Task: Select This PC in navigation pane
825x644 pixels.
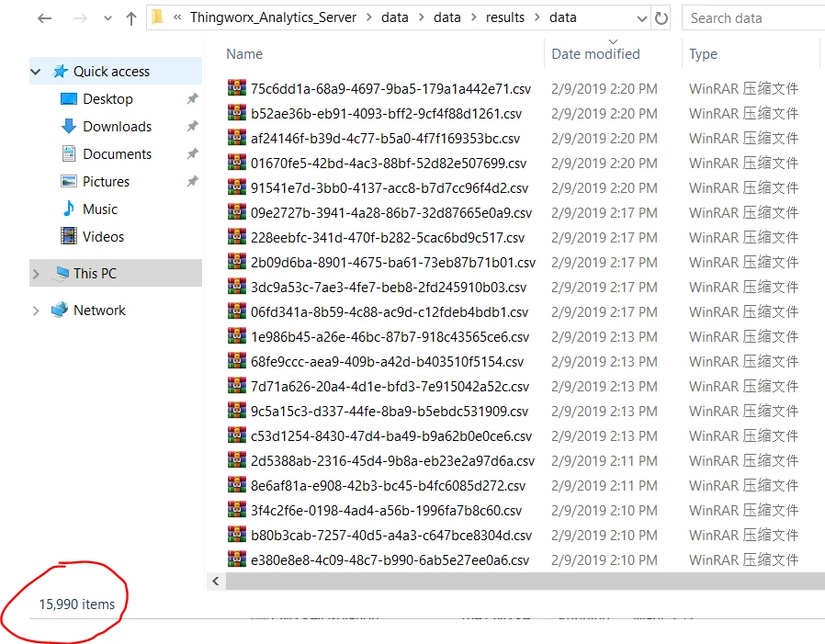Action: [x=95, y=274]
